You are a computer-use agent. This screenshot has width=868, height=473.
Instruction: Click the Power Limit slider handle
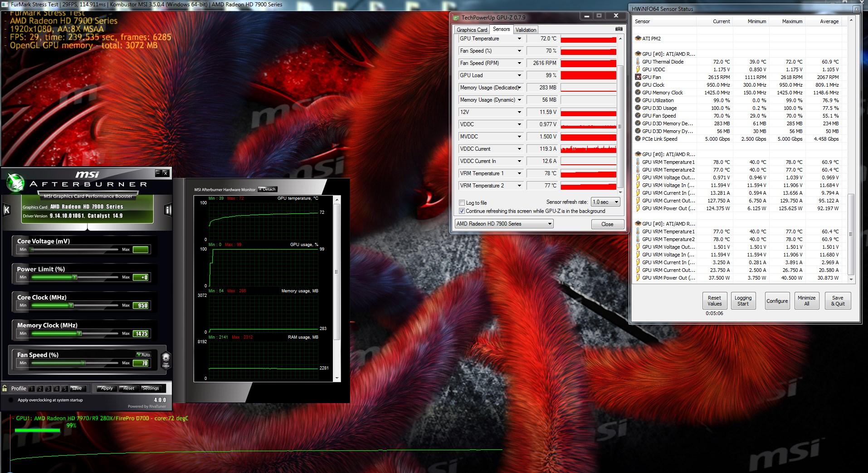tap(75, 277)
